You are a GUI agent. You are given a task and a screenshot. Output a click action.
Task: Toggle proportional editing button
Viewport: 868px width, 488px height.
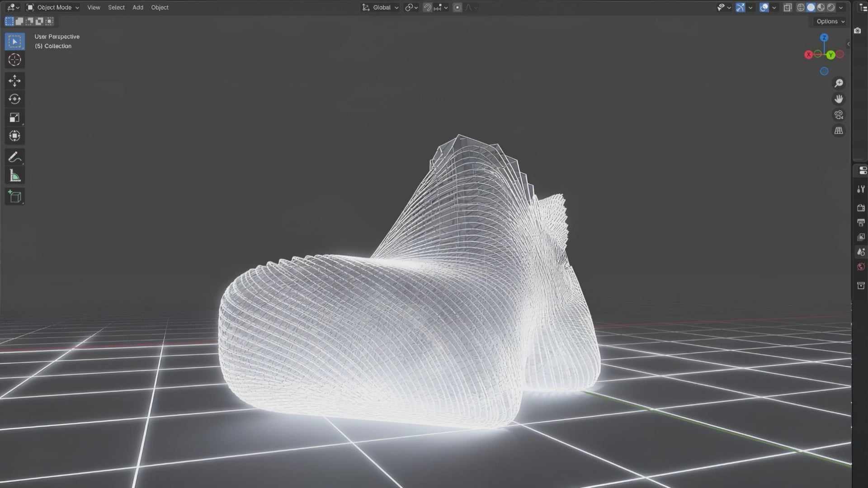coord(458,8)
